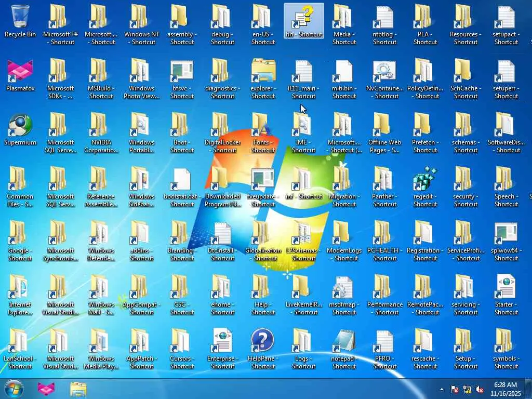The height and width of the screenshot is (399, 532).
Task: Show hidden notification area icons
Action: [x=442, y=390]
